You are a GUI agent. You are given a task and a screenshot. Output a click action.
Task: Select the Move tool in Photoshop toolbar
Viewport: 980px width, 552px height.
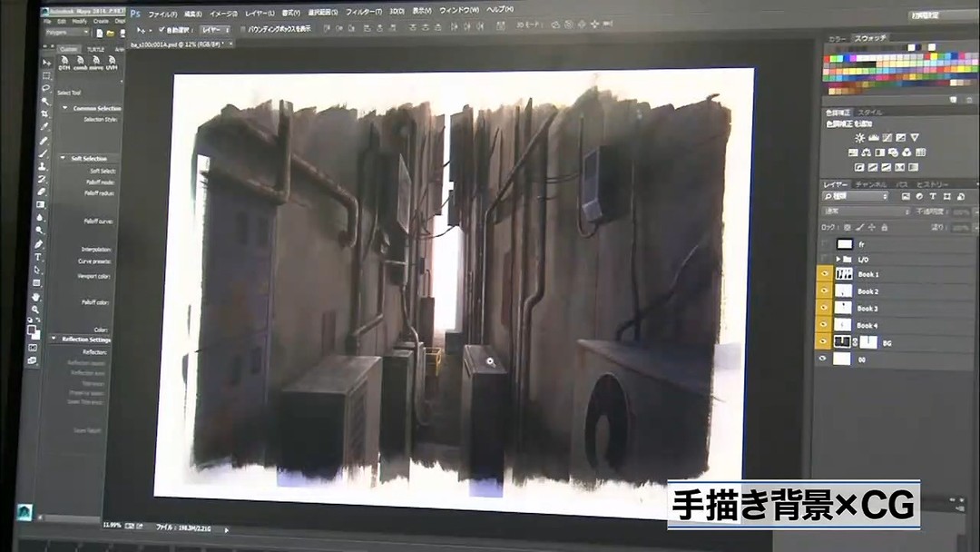click(47, 63)
